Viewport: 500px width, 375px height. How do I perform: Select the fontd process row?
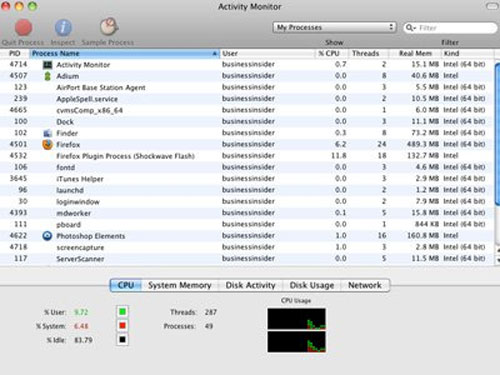tap(247, 167)
